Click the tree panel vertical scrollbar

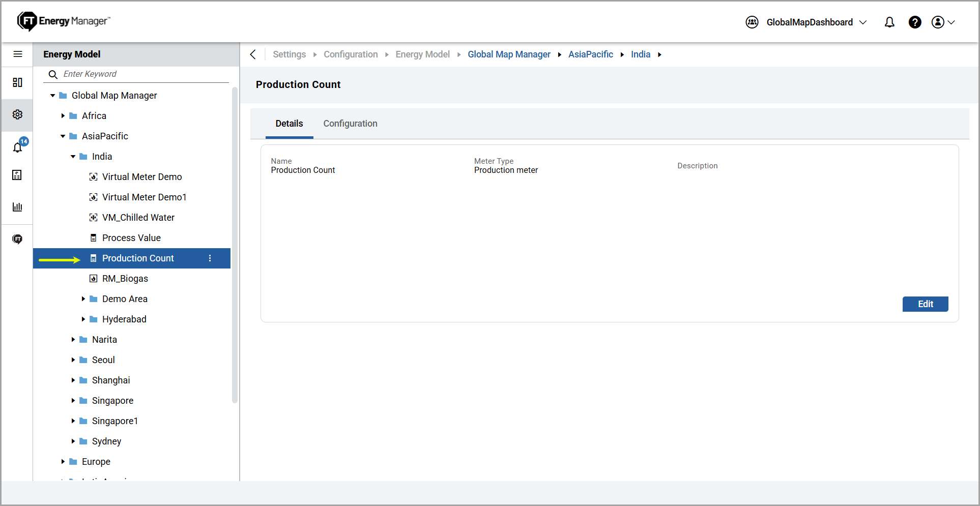pos(235,245)
